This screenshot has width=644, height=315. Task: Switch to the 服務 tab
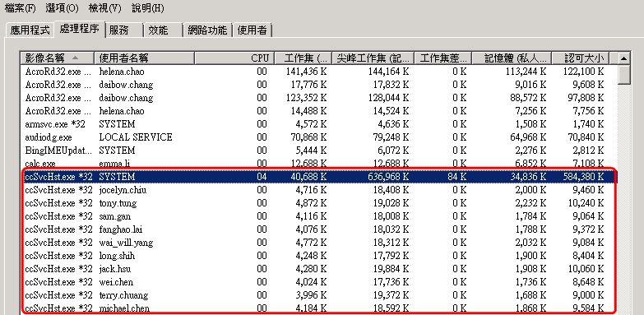(124, 30)
